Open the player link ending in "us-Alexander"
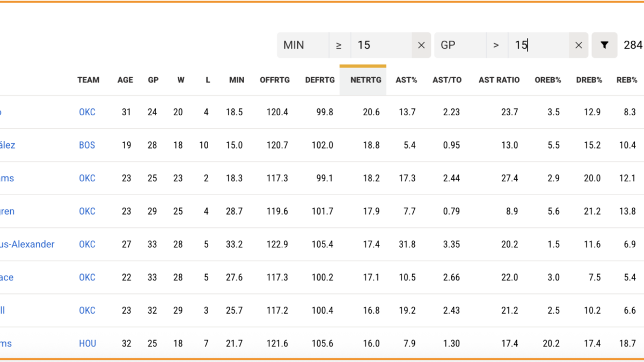 click(27, 245)
